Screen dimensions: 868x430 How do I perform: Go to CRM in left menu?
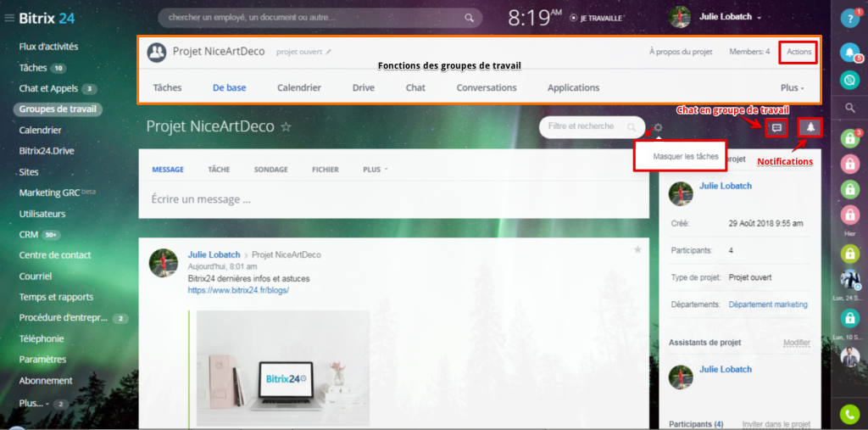pos(28,234)
